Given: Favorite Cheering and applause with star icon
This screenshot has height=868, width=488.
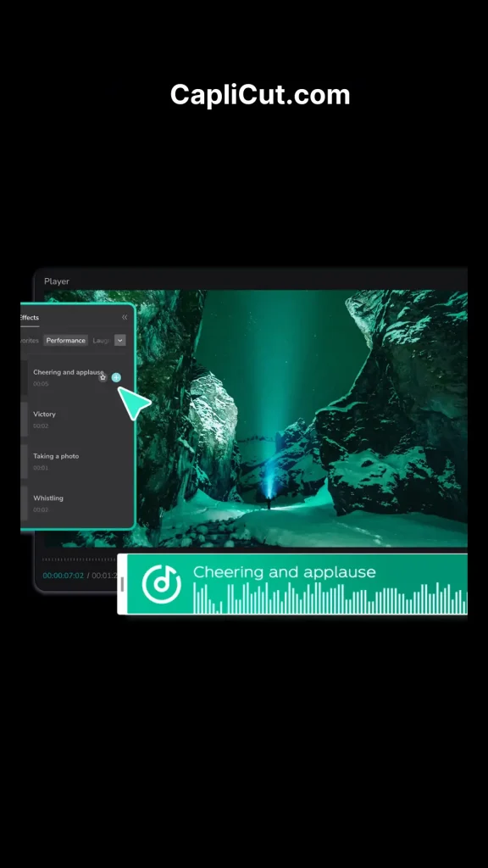Looking at the screenshot, I should (x=103, y=377).
